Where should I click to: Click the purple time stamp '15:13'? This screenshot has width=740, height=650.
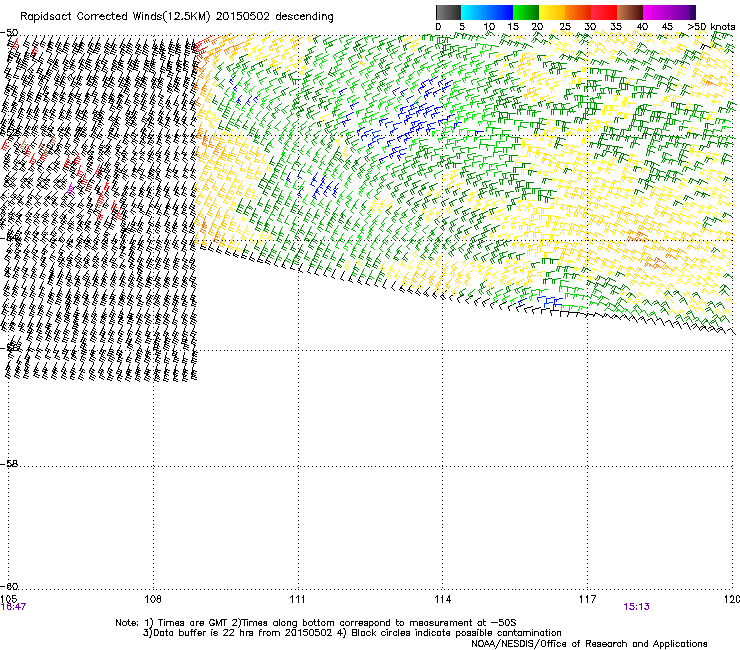(636, 607)
